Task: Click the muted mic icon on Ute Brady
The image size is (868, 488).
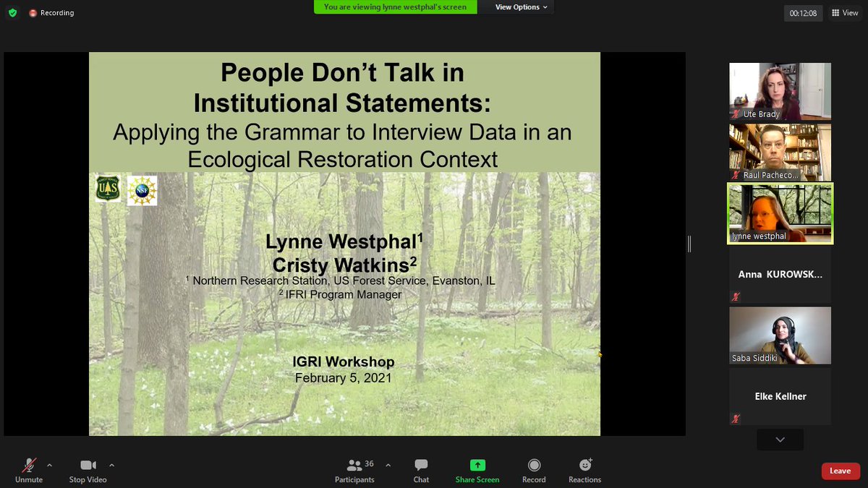Action: point(736,114)
